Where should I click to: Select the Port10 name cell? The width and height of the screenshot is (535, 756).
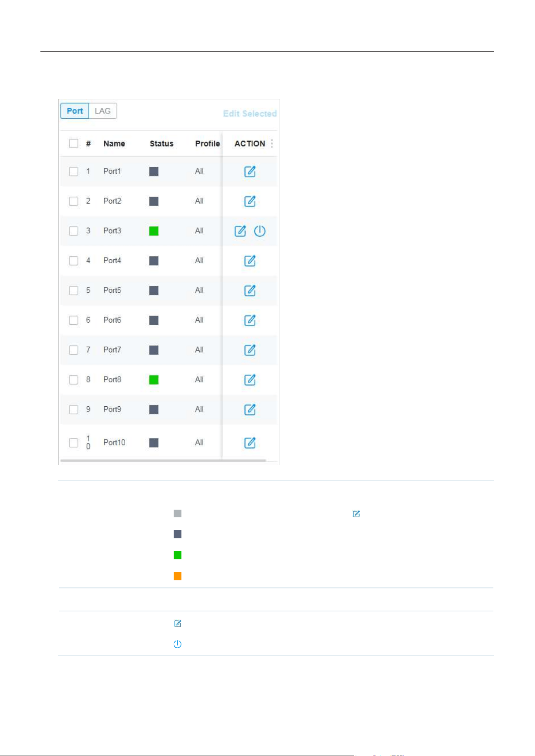pos(114,443)
